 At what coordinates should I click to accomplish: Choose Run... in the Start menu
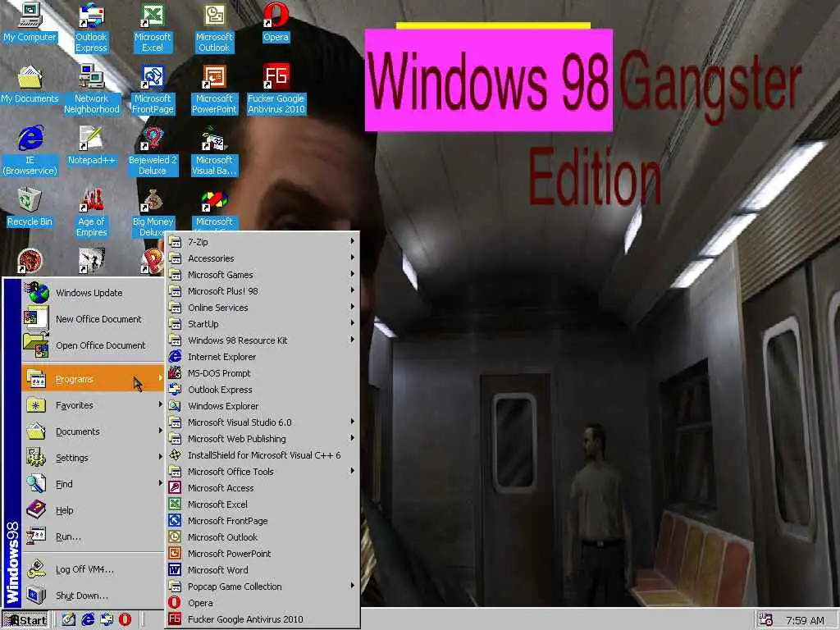coord(93,536)
